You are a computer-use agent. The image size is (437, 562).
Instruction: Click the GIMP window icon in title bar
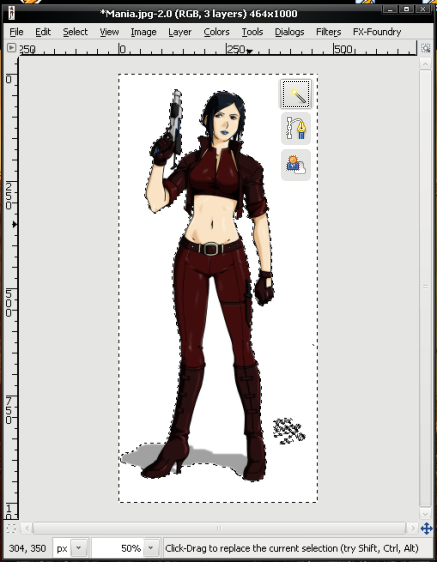(11, 14)
